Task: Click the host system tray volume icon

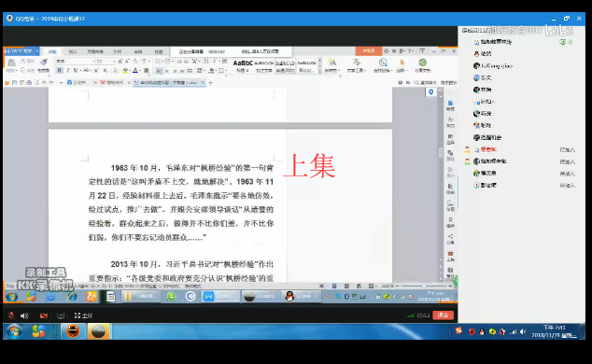Action: [523, 332]
